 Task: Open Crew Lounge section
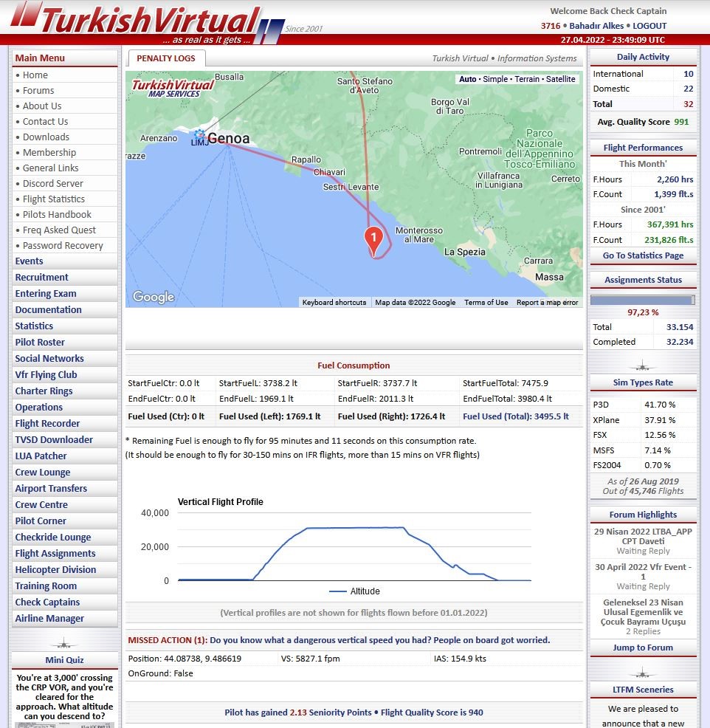pyautogui.click(x=64, y=473)
